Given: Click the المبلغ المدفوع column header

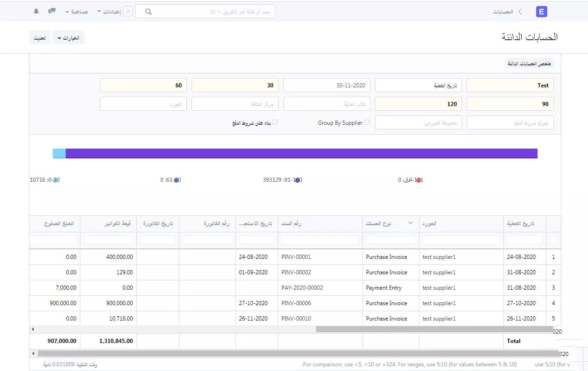Looking at the screenshot, I should (x=55, y=223).
